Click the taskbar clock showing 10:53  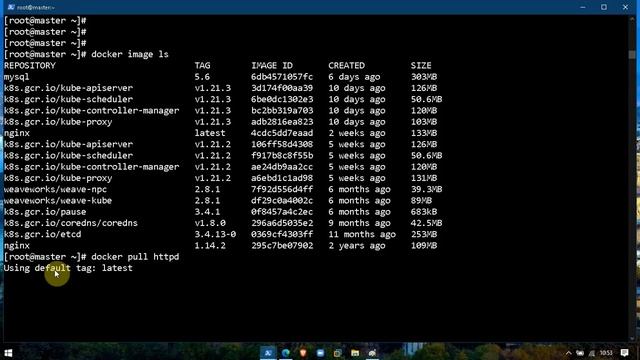(606, 353)
